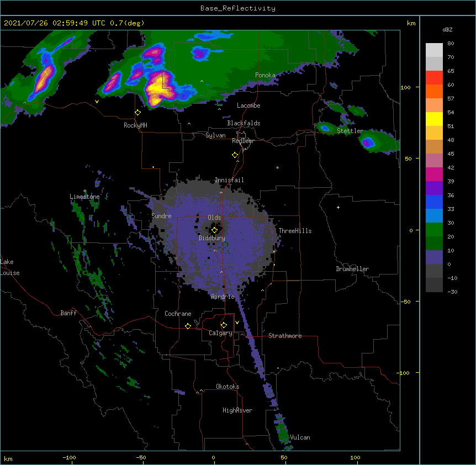476x465 pixels.
Task: Click the Vulcan label
Action: tap(300, 437)
